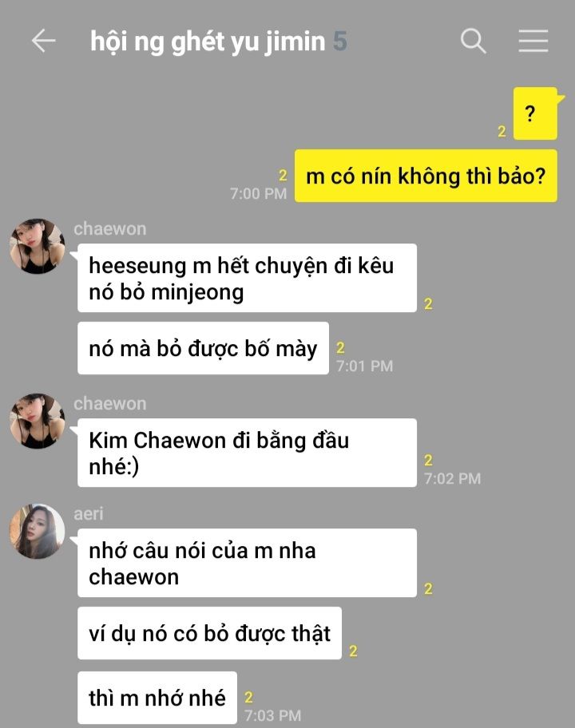This screenshot has height=728, width=575.
Task: Tap 'heeseung m hết chuyện' message bubble
Action: [247, 278]
